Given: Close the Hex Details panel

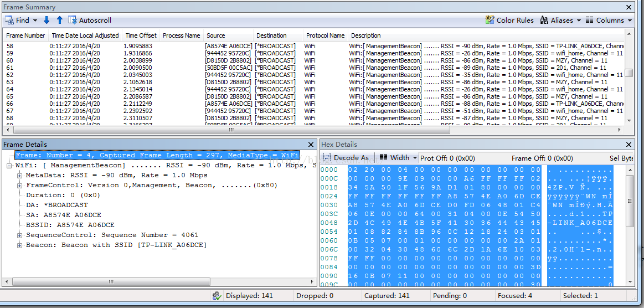Looking at the screenshot, I should click(629, 145).
